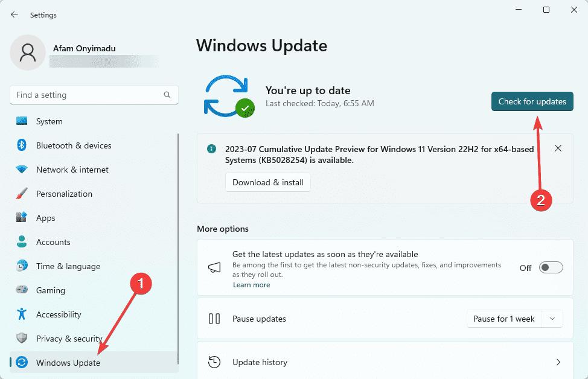
Task: Go to Bluetooth & devices settings
Action: point(94,145)
